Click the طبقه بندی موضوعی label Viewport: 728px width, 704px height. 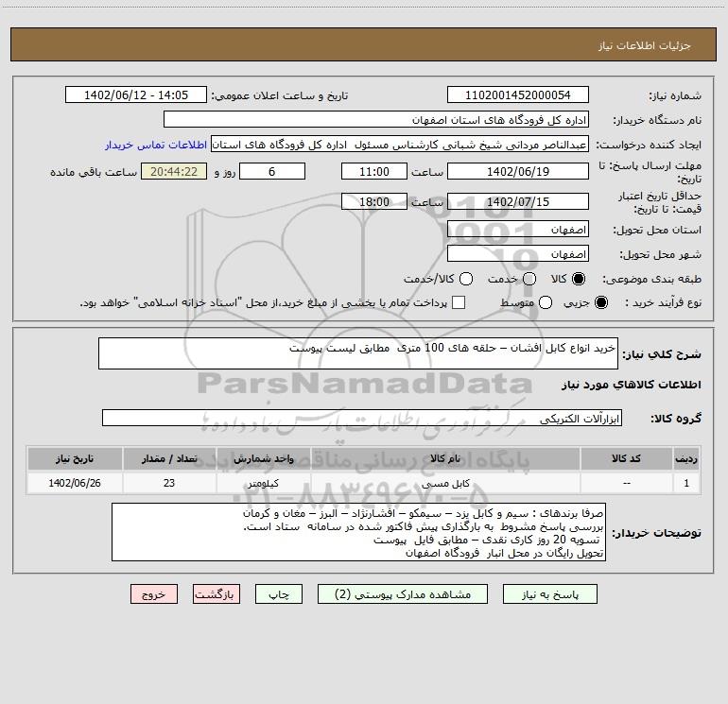(x=651, y=279)
